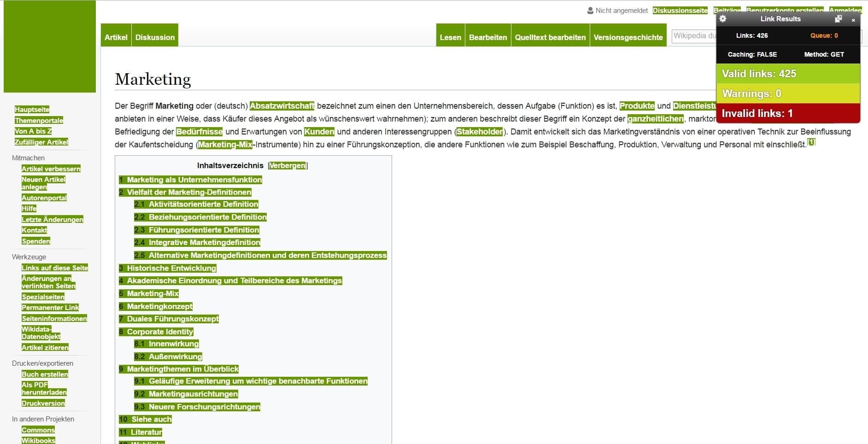Image resolution: width=868 pixels, height=444 pixels.
Task: Click Als PDF herunterladen
Action: point(44,389)
